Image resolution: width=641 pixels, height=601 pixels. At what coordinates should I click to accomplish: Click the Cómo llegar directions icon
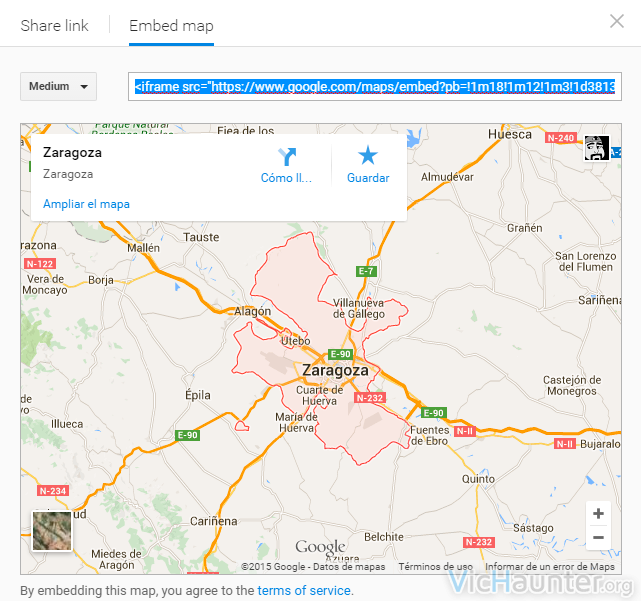tap(287, 157)
